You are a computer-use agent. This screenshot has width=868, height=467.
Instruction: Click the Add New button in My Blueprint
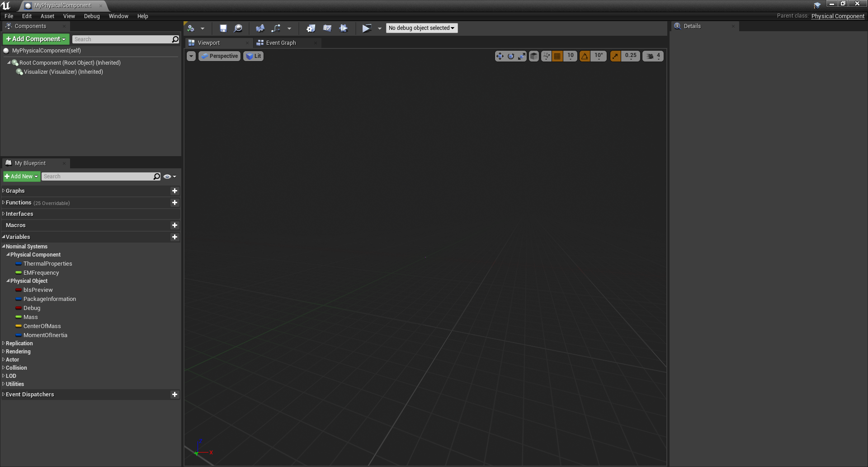click(x=21, y=176)
